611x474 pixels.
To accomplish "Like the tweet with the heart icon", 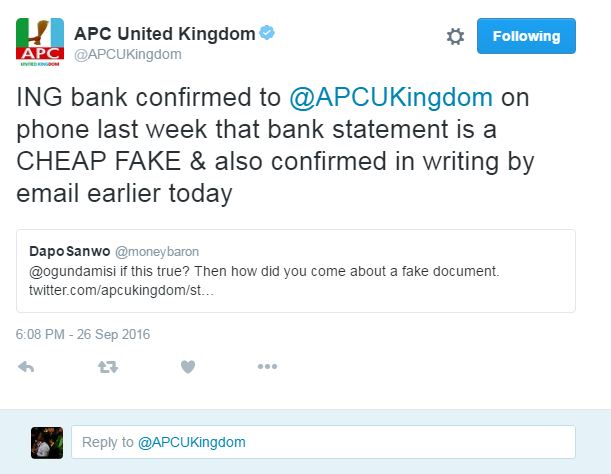I will click(187, 367).
